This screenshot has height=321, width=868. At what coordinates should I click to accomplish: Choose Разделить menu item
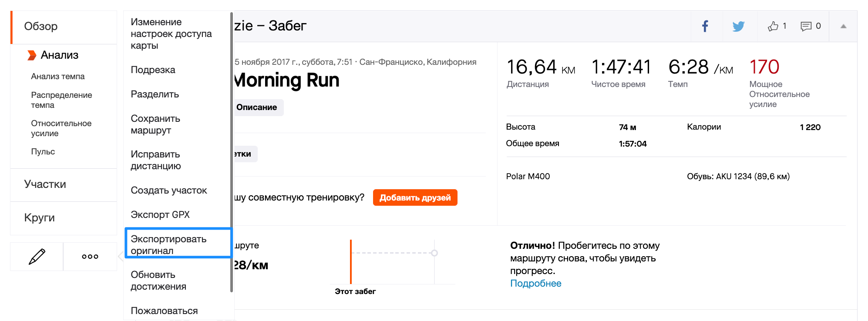pyautogui.click(x=155, y=94)
